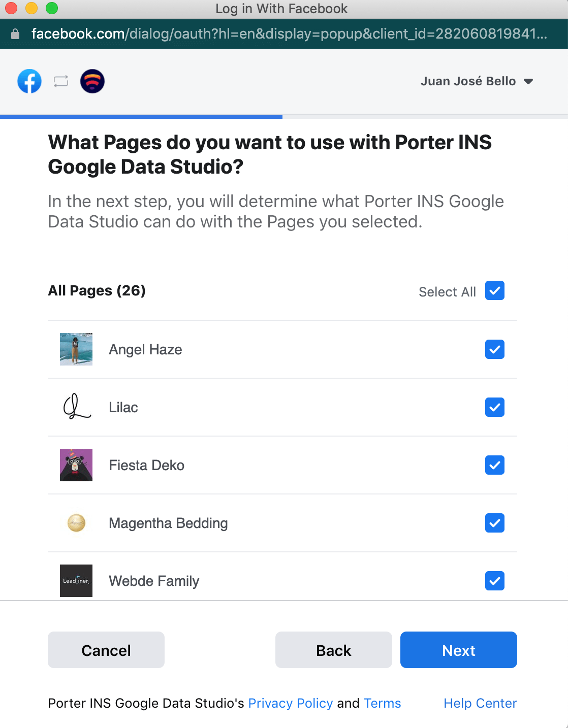Cancel the Facebook login dialog
Screen dimensions: 568x728
pyautogui.click(x=106, y=650)
